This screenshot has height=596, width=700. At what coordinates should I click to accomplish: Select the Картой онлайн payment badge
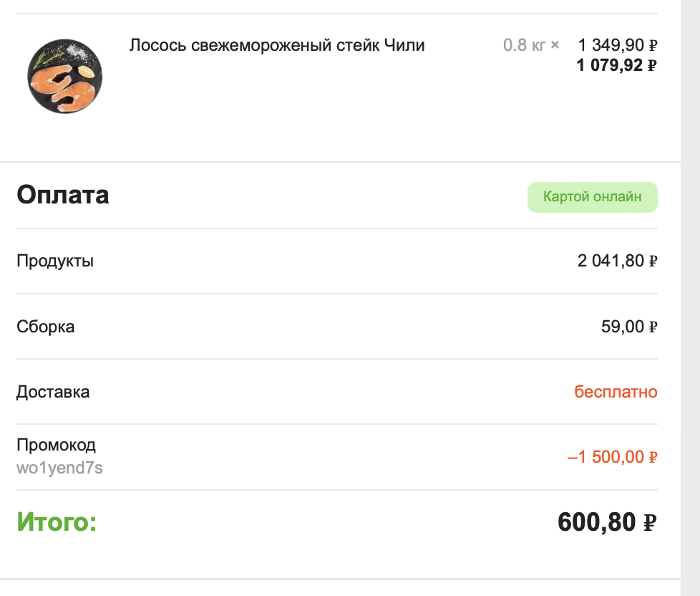[x=593, y=197]
